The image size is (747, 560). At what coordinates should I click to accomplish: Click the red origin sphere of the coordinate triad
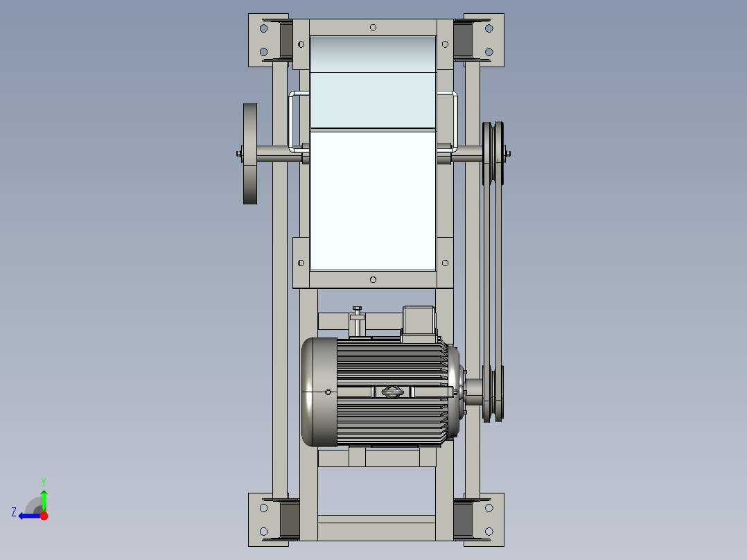point(44,516)
